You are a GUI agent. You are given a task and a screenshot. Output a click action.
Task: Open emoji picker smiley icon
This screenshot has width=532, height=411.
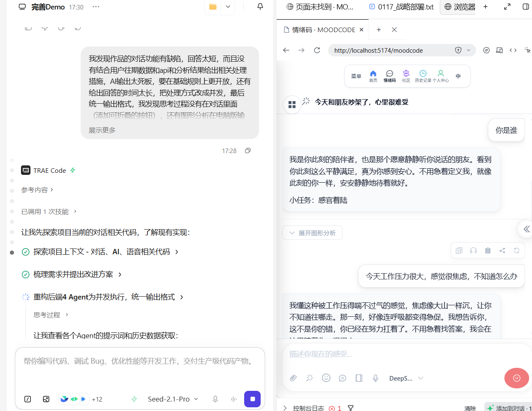326,378
